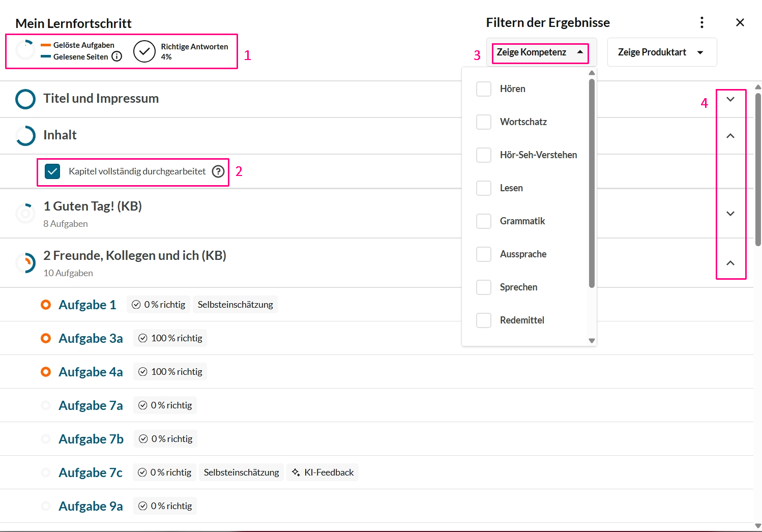The height and width of the screenshot is (532, 762).
Task: Collapse the Zeige Kompetenz dropdown
Action: (540, 52)
